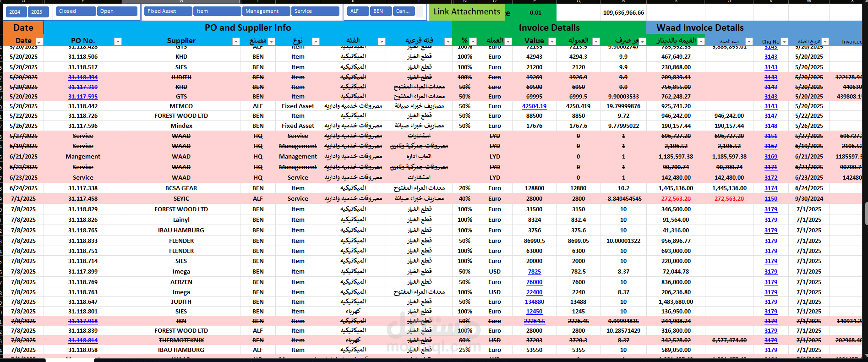This screenshot has width=868, height=362.
Task: Open the قيمه الصك filter dropdown
Action: pyautogui.click(x=749, y=41)
